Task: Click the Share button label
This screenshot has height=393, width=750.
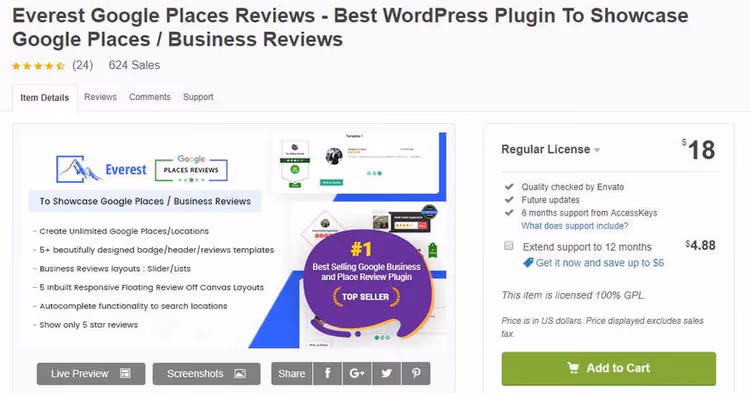Action: [292, 373]
